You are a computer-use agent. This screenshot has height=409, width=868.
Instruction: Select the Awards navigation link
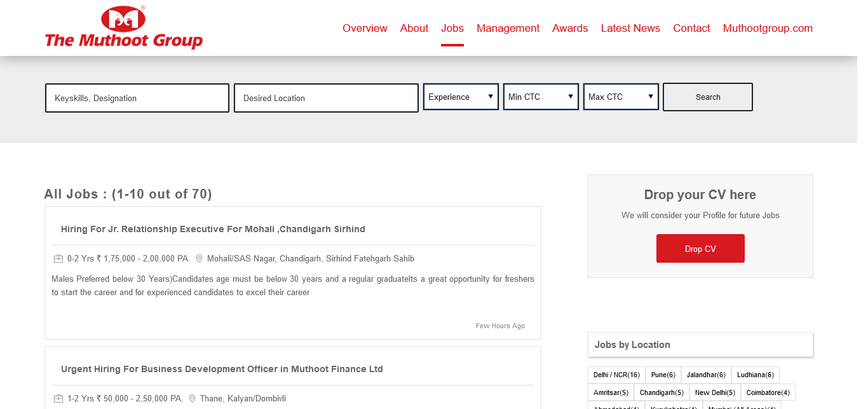[x=570, y=28]
